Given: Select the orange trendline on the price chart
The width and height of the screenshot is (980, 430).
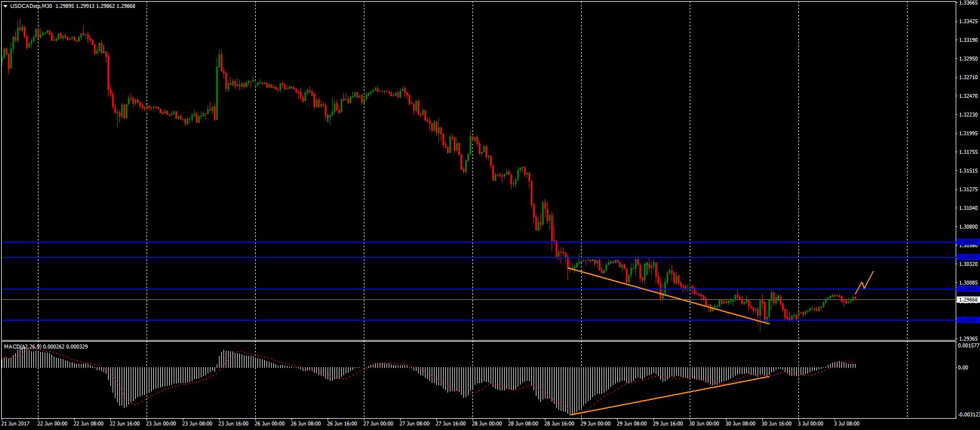Looking at the screenshot, I should pyautogui.click(x=668, y=295).
